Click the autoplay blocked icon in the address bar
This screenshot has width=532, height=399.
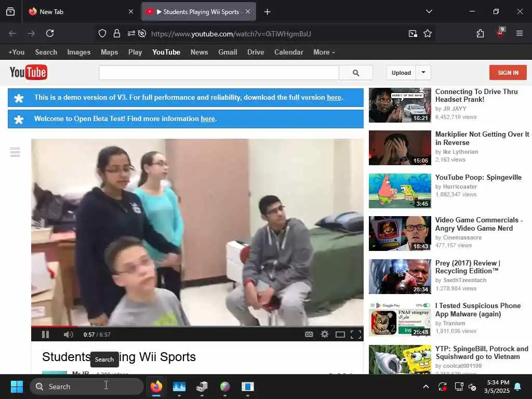click(x=142, y=33)
